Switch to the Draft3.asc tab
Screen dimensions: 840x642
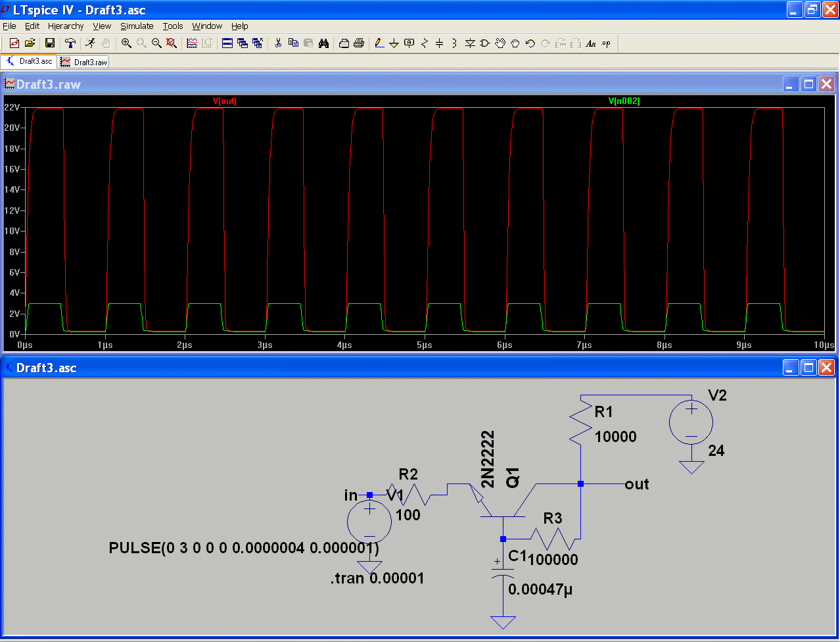pyautogui.click(x=30, y=62)
